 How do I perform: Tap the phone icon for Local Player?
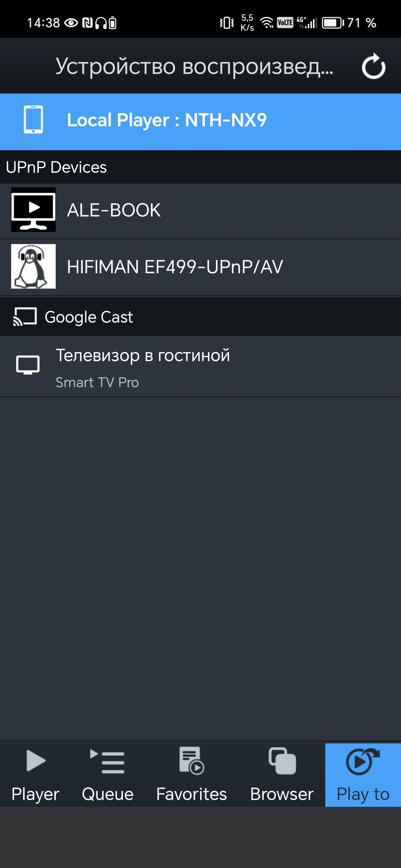click(x=33, y=119)
